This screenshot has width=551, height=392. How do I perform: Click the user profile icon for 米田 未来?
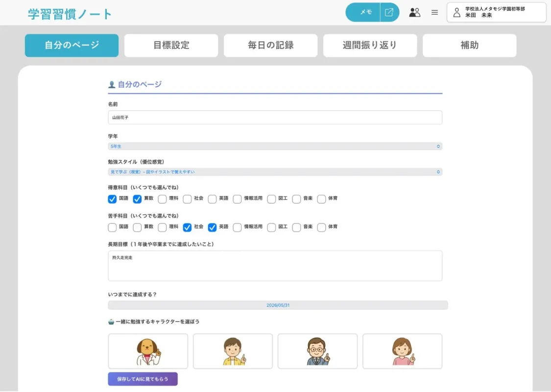456,12
